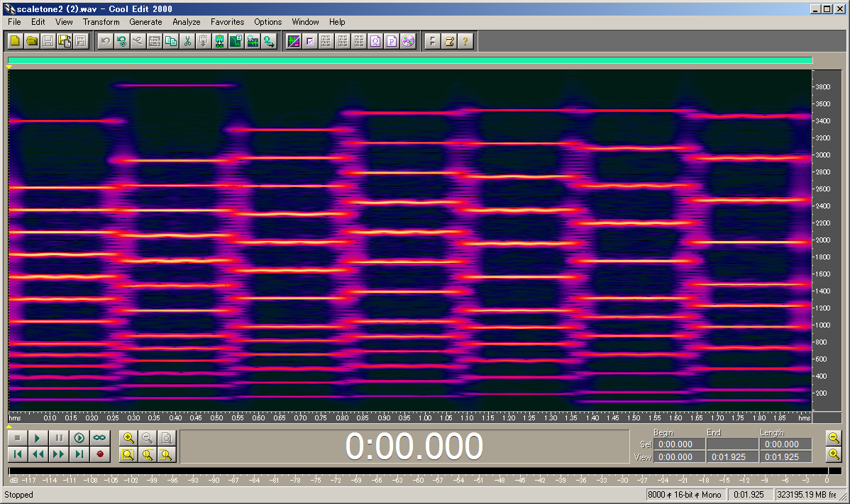Image resolution: width=850 pixels, height=504 pixels.
Task: Click the dB level meter bar
Action: point(424,471)
